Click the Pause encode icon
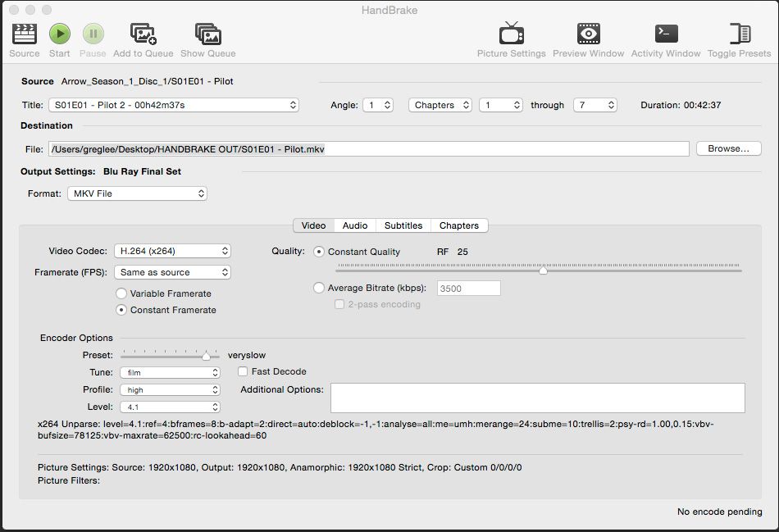The height and width of the screenshot is (532, 779). click(93, 34)
